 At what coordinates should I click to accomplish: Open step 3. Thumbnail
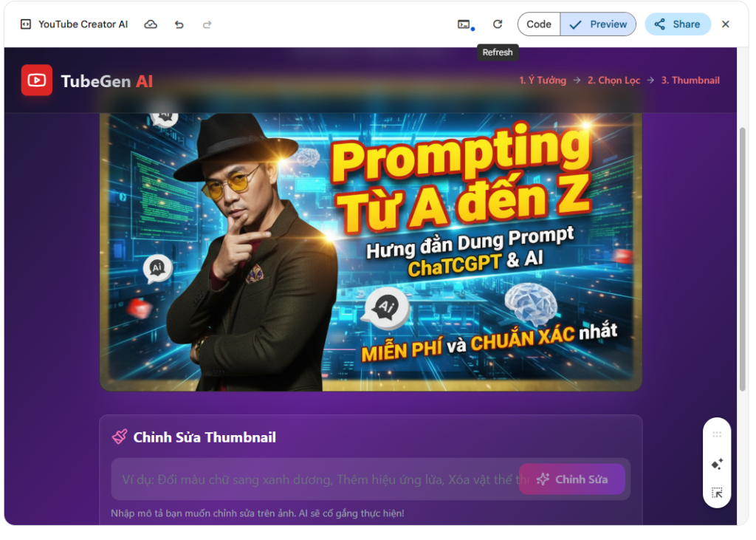pos(690,80)
